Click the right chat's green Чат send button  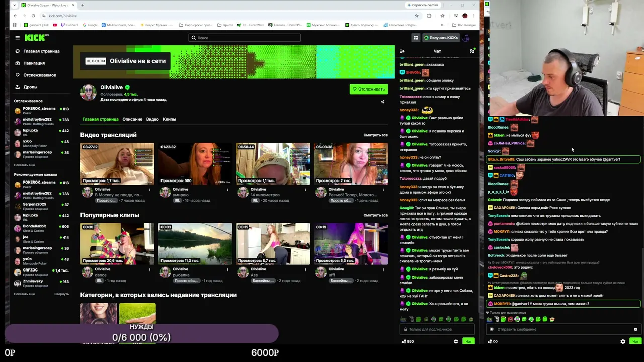tap(635, 342)
